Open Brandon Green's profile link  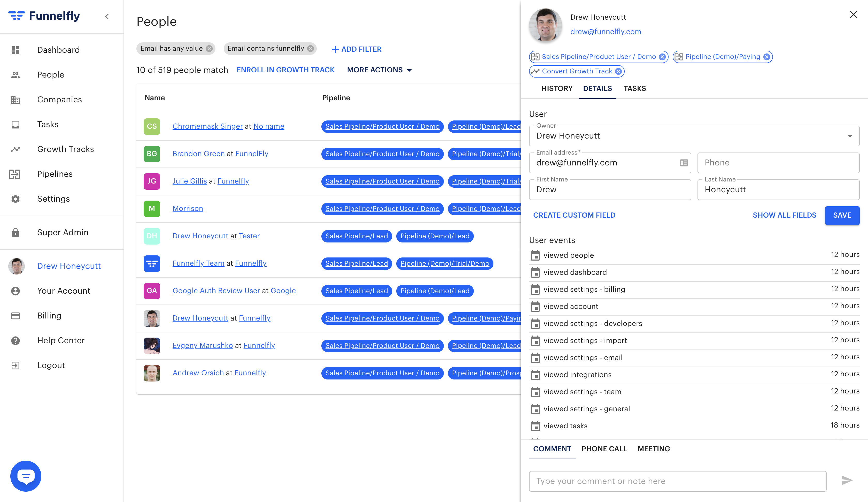tap(198, 154)
